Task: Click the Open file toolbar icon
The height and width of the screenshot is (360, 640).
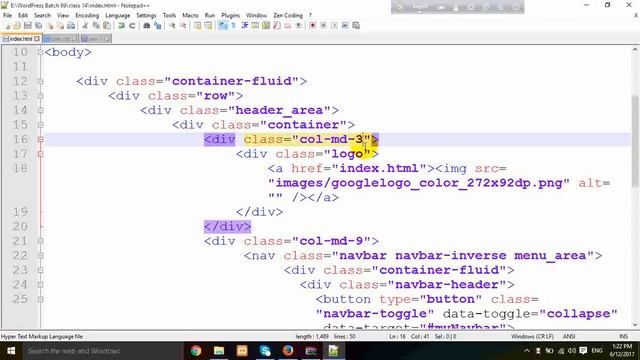Action: click(17, 25)
